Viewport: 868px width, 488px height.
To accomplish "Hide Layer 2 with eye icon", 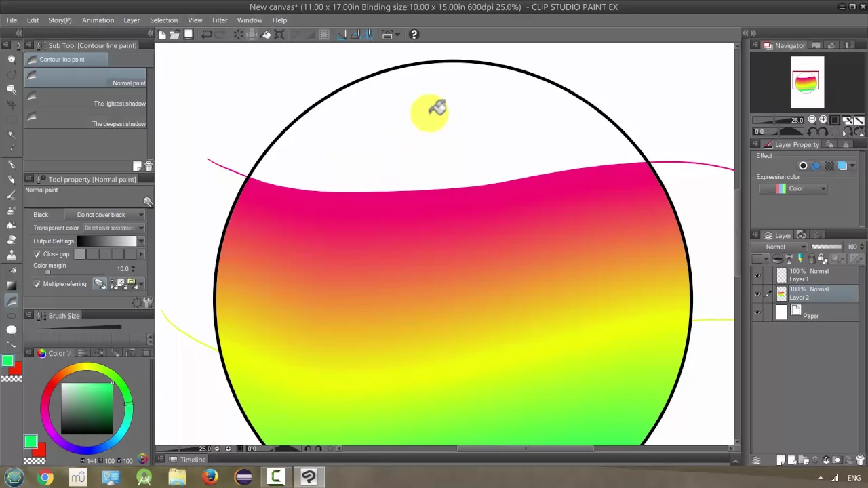I will [757, 293].
